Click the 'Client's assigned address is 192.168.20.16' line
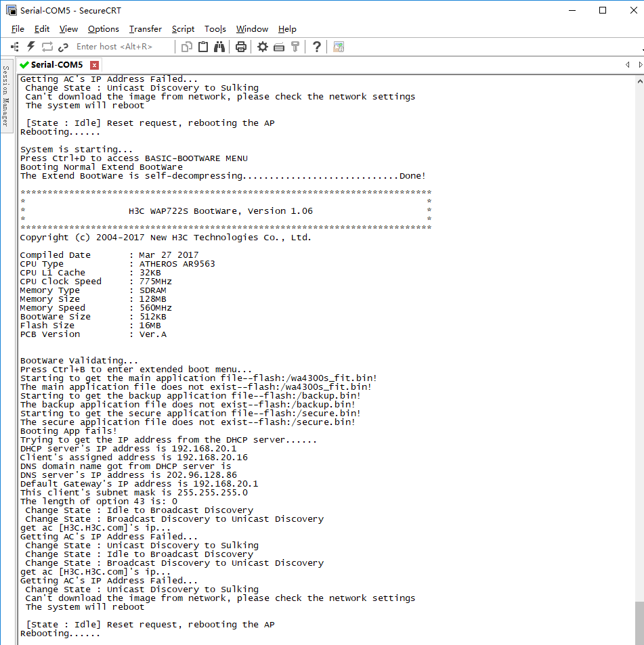This screenshot has height=645, width=644. 134,458
